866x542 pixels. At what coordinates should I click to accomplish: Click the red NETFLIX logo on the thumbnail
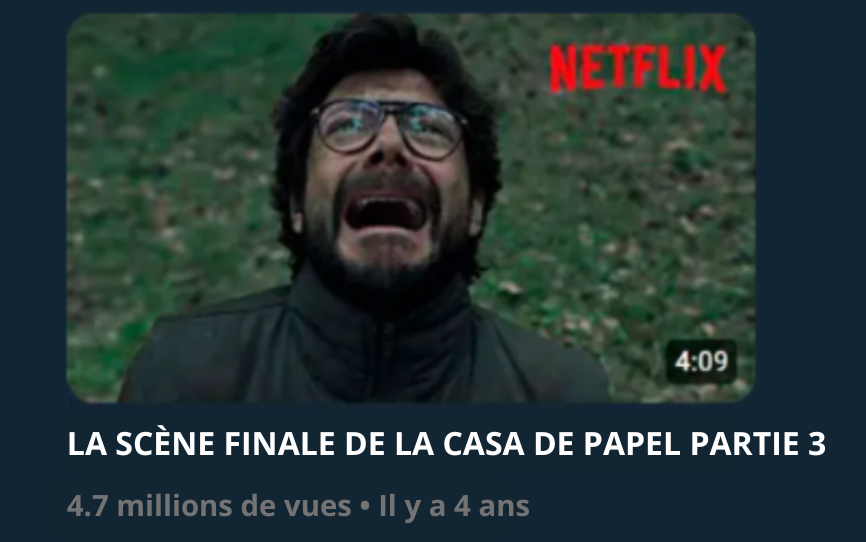click(x=638, y=69)
